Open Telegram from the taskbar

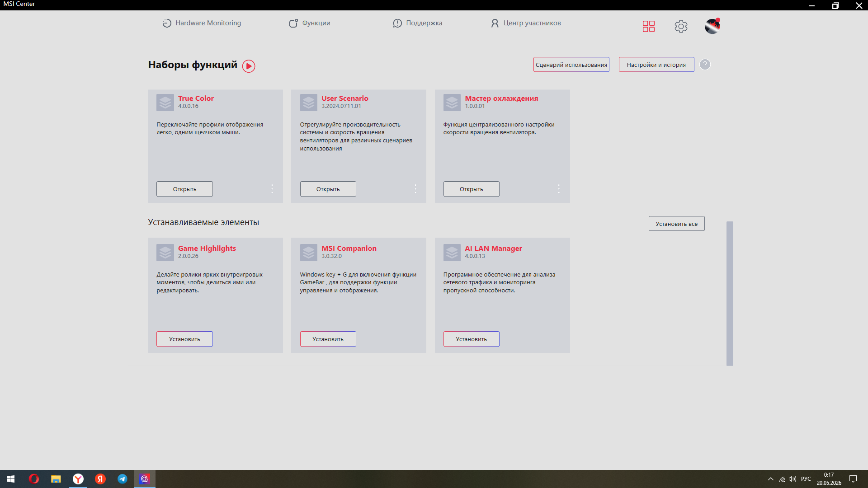[123, 479]
